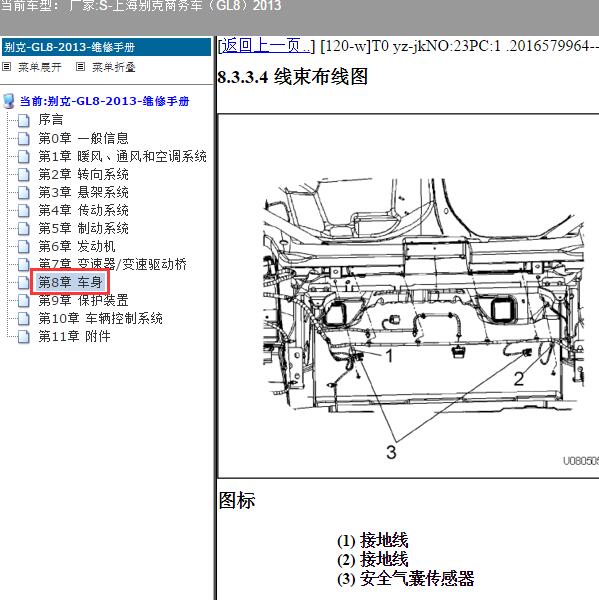Open chapter 第5章 制动系统
Image resolution: width=599 pixels, height=600 pixels.
pos(83,228)
